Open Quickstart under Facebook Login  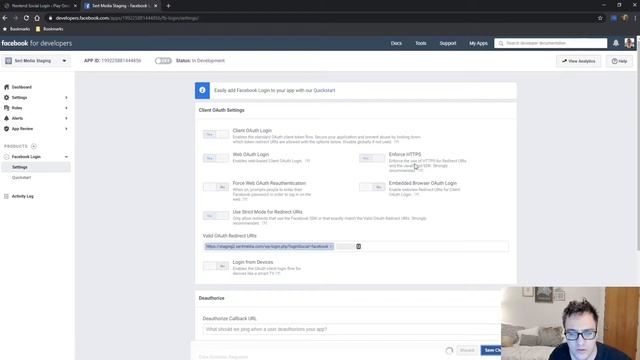click(21, 178)
